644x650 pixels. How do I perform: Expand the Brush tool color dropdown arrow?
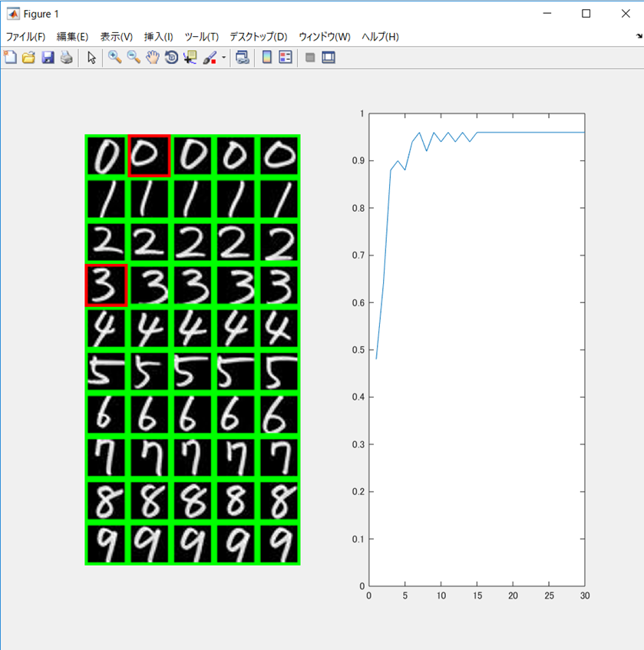tap(224, 58)
